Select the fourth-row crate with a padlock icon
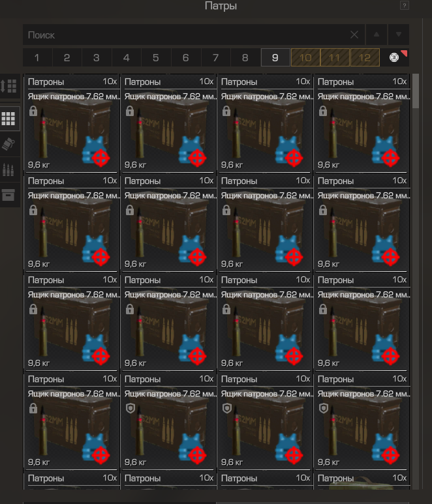The height and width of the screenshot is (504, 432). coord(71,421)
